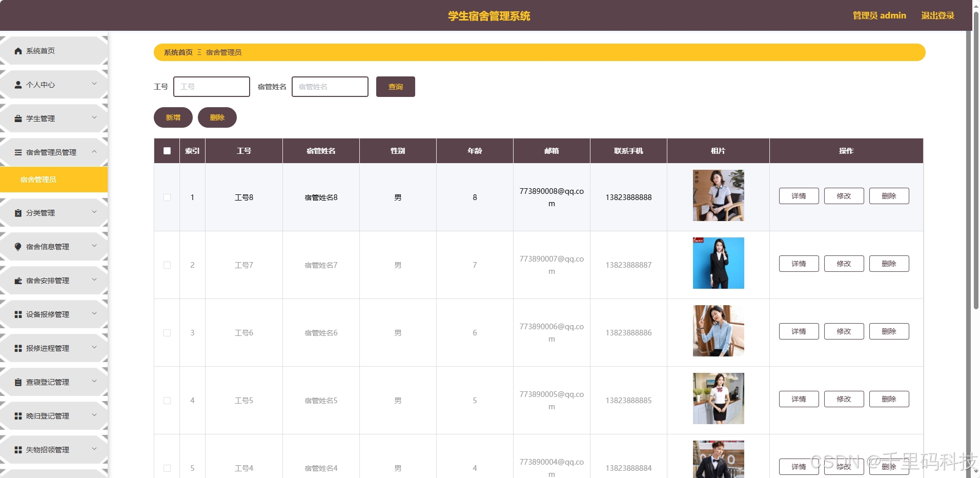Expand the 宿舍安排管理 menu chevron
Image resolution: width=980 pixels, height=478 pixels.
click(94, 280)
